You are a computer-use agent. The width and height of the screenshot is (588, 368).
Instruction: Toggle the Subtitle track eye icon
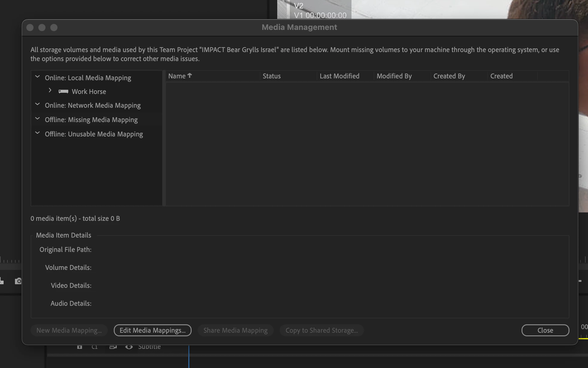pos(129,347)
